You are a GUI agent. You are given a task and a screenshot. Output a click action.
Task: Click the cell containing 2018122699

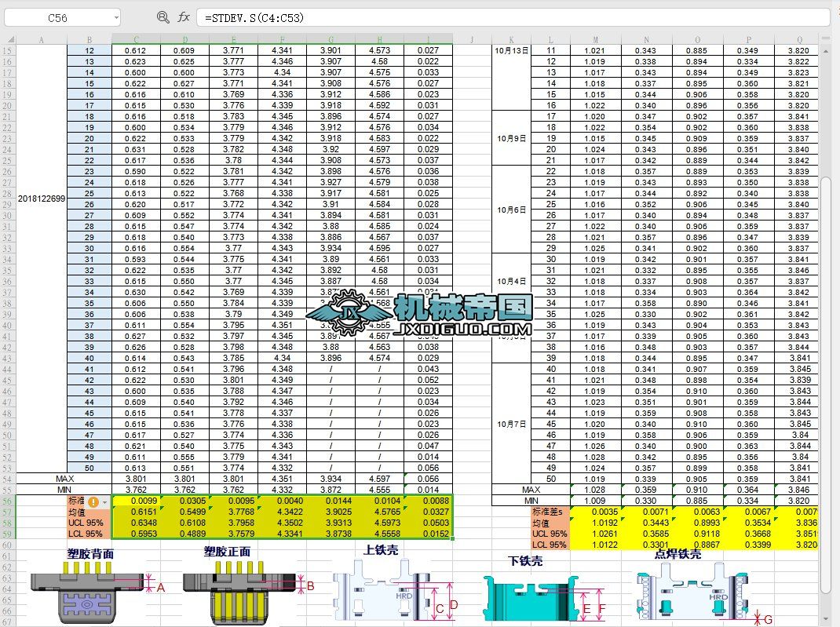[x=42, y=199]
